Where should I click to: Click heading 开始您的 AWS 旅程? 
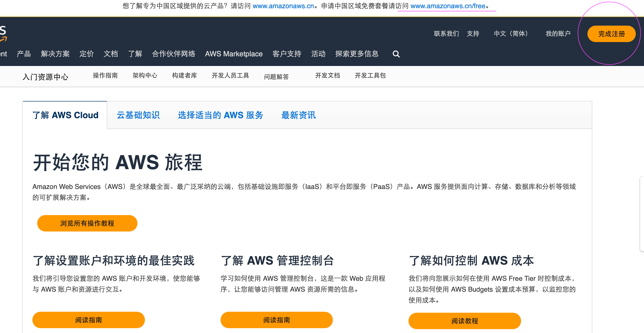tap(117, 162)
